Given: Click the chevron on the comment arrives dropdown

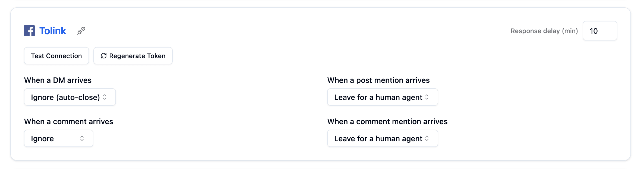Looking at the screenshot, I should (82, 138).
